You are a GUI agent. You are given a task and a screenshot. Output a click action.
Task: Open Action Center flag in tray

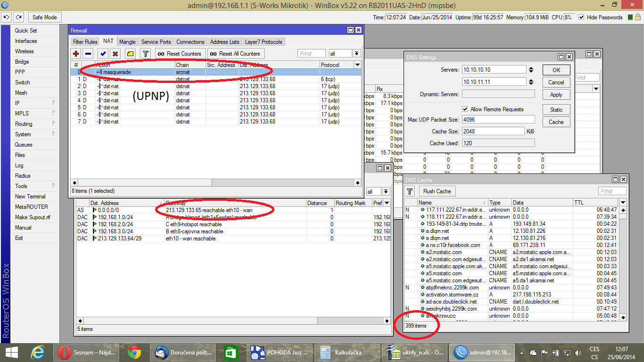click(x=545, y=353)
